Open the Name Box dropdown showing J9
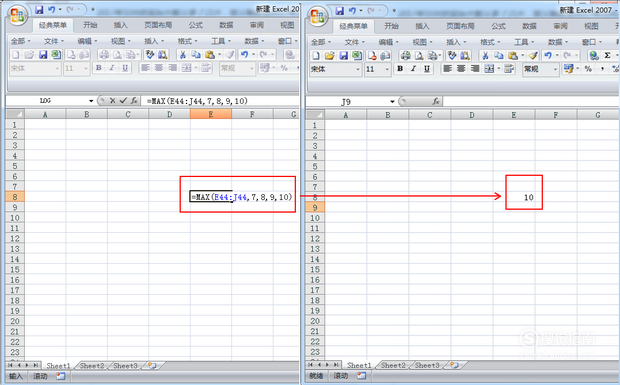Viewport: 620px width, 385px height. tap(392, 102)
